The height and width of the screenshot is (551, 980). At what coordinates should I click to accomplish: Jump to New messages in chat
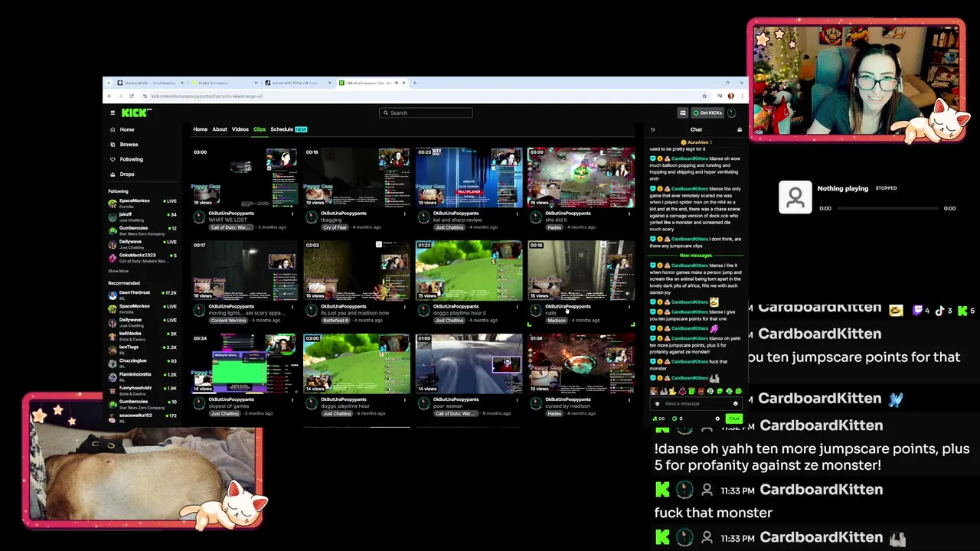point(696,255)
